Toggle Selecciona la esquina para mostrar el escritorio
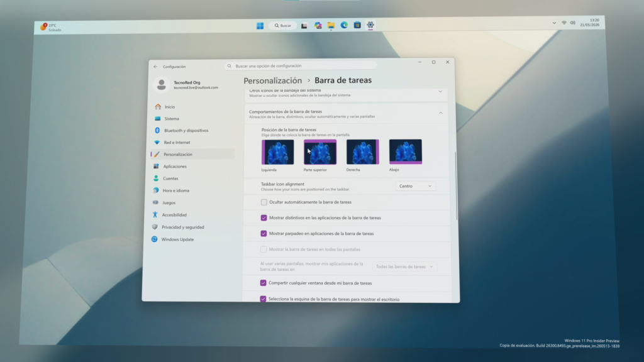 (263, 299)
